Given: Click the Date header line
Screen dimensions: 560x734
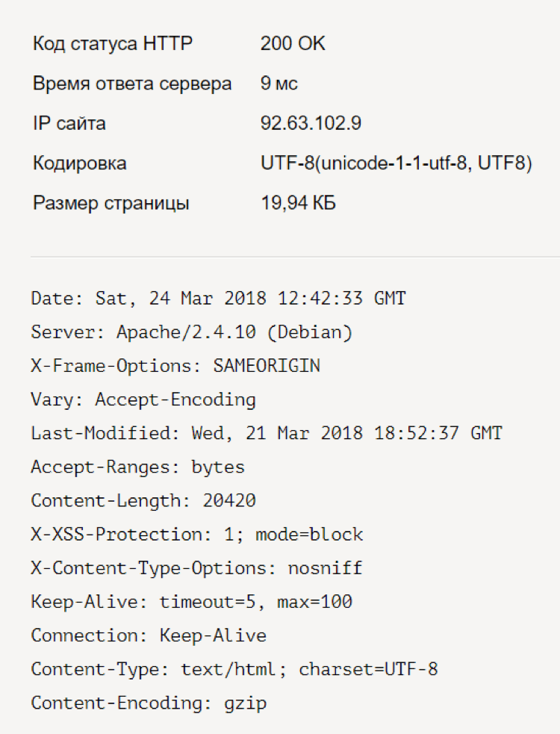Looking at the screenshot, I should point(218,299).
